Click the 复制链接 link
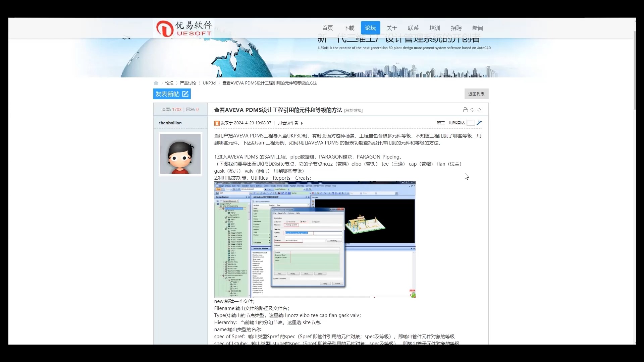Image resolution: width=644 pixels, height=362 pixels. tap(353, 110)
